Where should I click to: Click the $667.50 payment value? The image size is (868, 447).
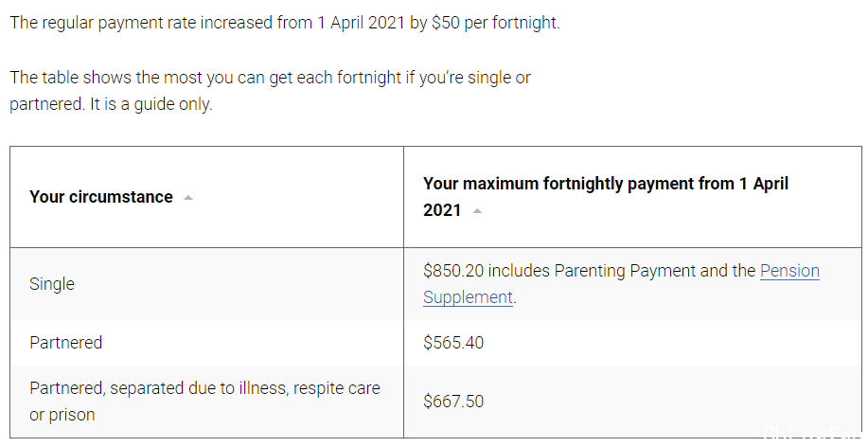453,402
